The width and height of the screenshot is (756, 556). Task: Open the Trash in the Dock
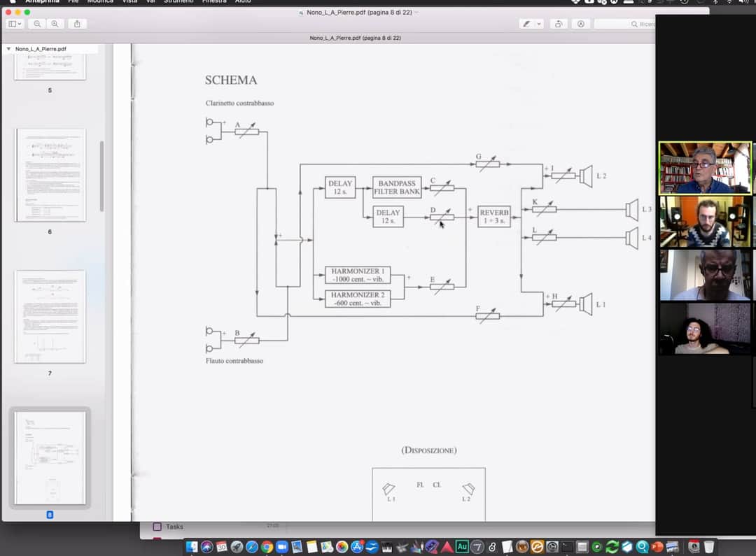click(x=708, y=546)
